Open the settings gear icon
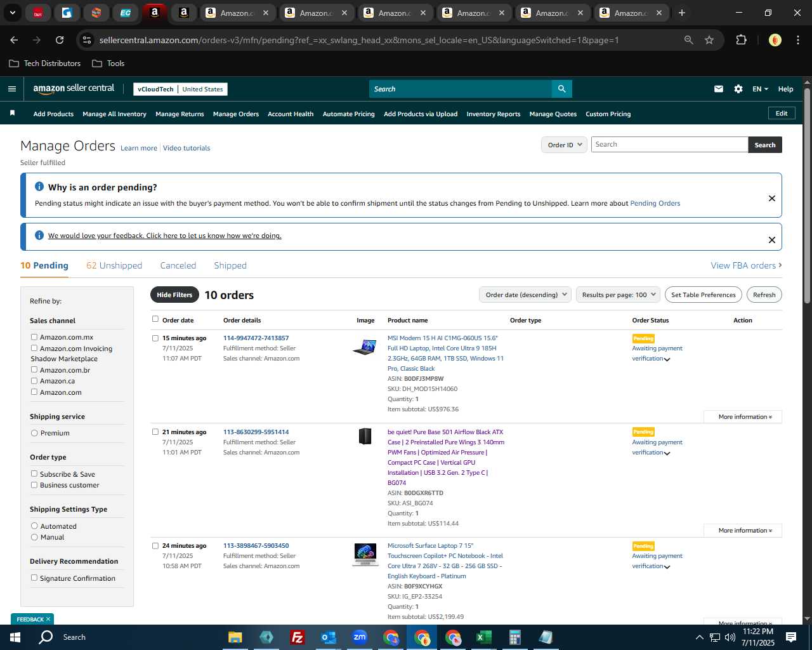The height and width of the screenshot is (650, 812). click(738, 89)
